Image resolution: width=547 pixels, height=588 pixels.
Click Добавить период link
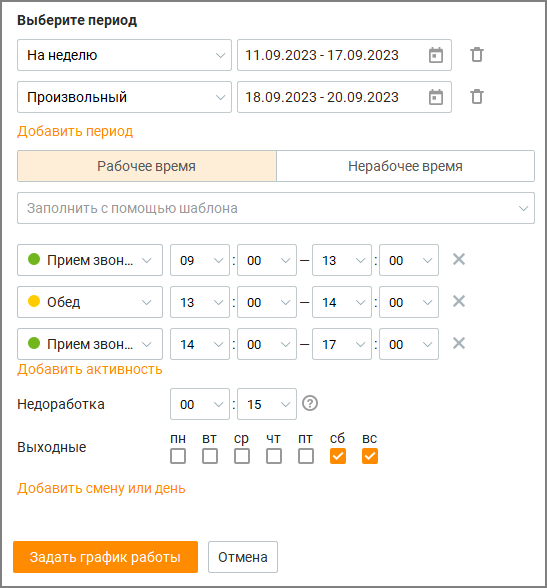pyautogui.click(x=75, y=131)
